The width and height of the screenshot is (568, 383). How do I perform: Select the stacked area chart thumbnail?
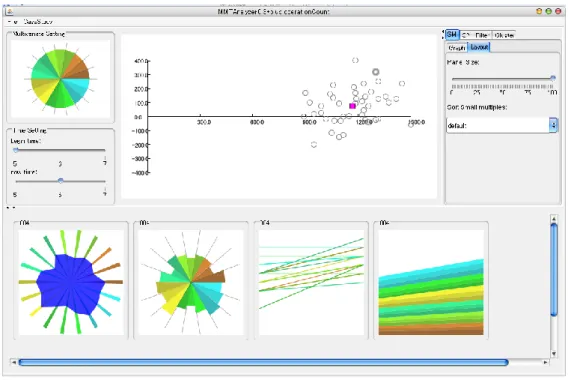click(431, 282)
